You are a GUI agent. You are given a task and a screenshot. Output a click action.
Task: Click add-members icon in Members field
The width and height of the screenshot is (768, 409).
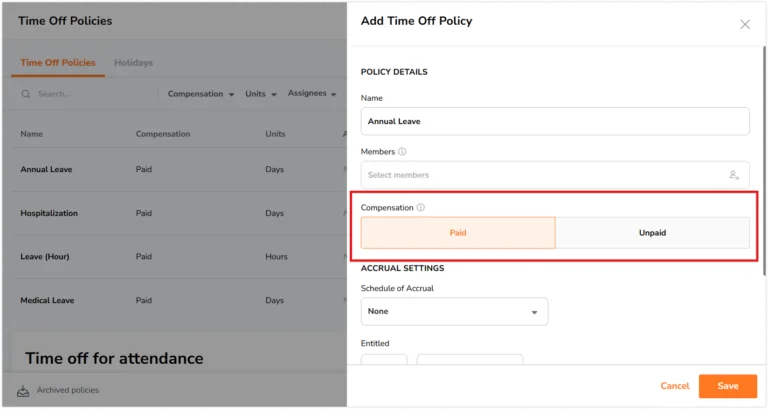click(734, 175)
